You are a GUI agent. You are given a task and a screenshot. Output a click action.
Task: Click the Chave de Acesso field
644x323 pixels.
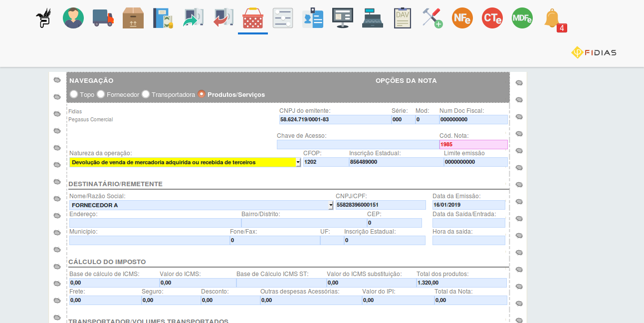click(x=357, y=145)
